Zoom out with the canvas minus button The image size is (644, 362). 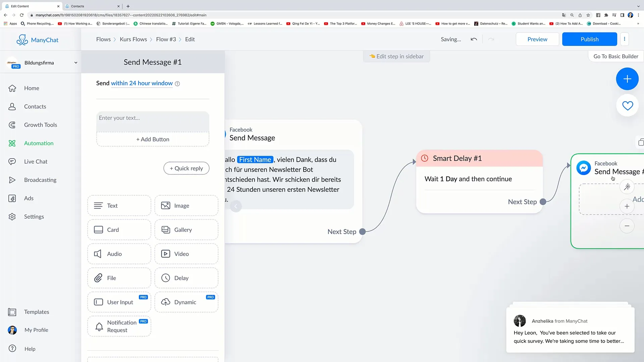click(x=627, y=226)
